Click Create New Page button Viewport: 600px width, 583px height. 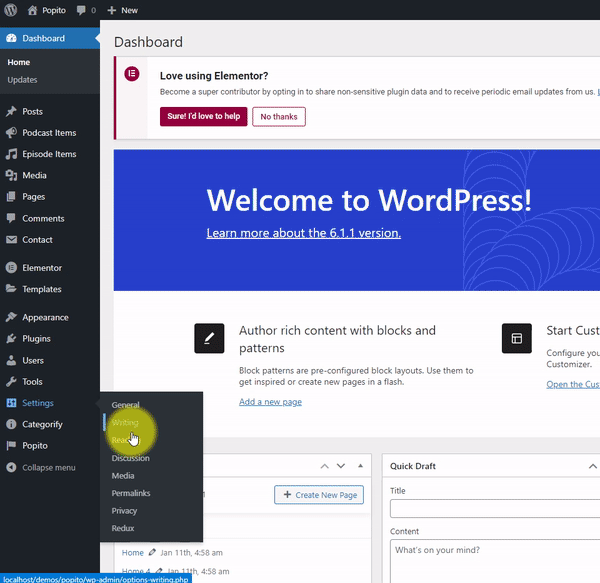pos(319,495)
